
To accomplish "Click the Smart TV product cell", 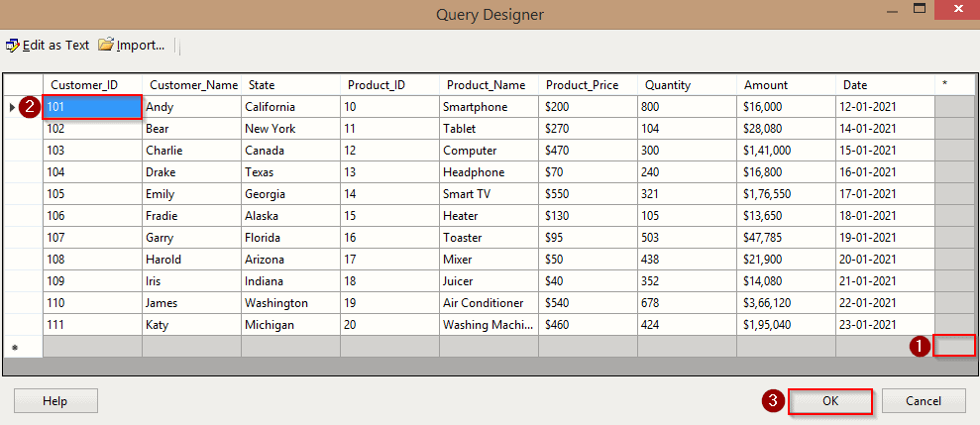I will [489, 194].
